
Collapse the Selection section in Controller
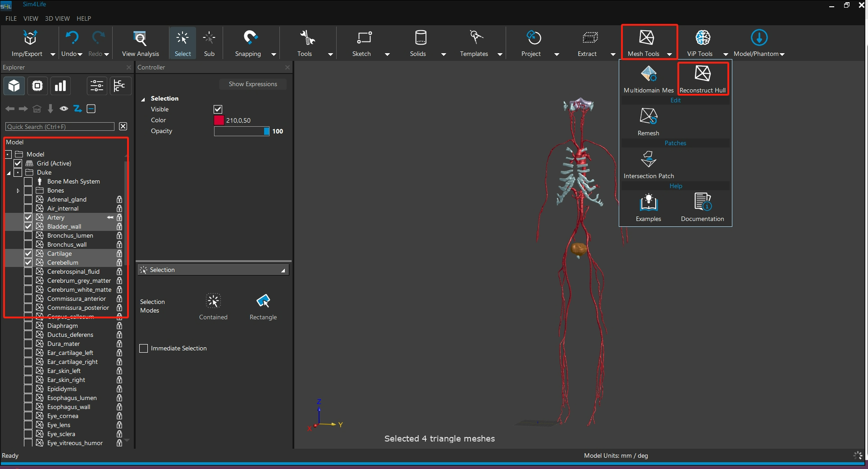tap(143, 99)
